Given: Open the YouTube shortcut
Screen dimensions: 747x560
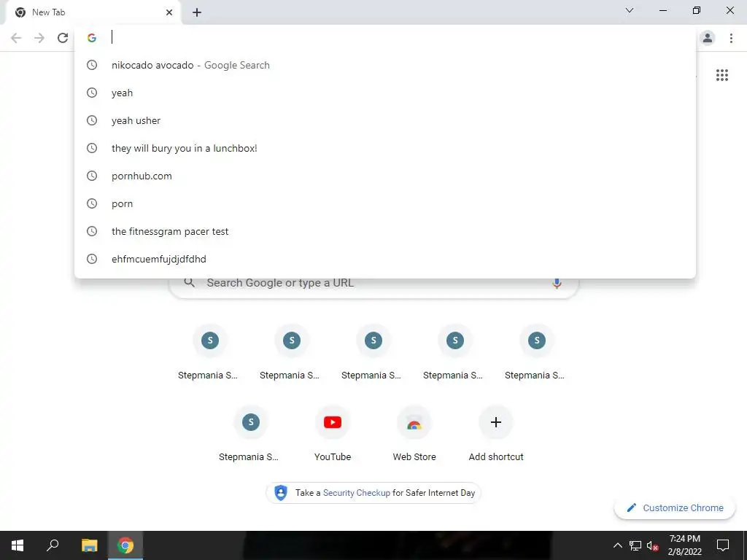Looking at the screenshot, I should 333,435.
